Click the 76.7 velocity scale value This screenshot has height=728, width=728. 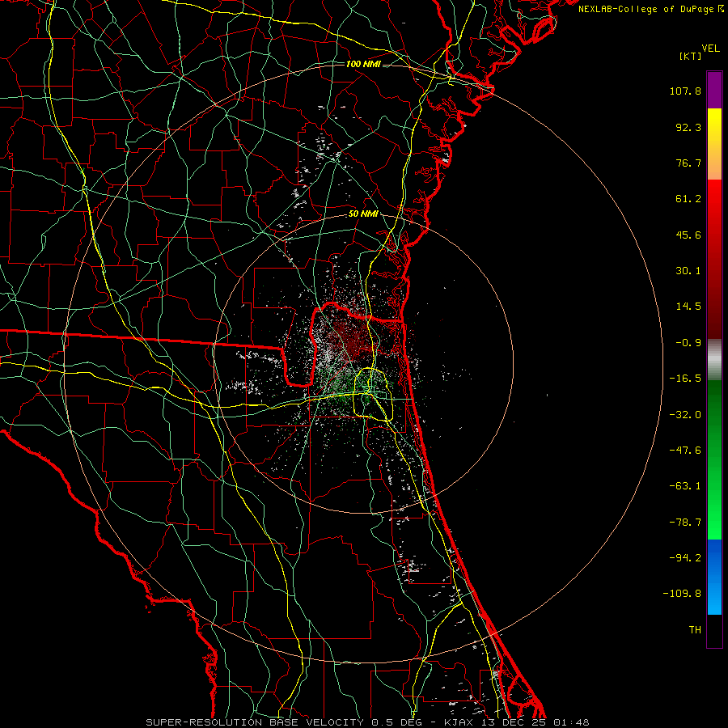click(x=688, y=163)
